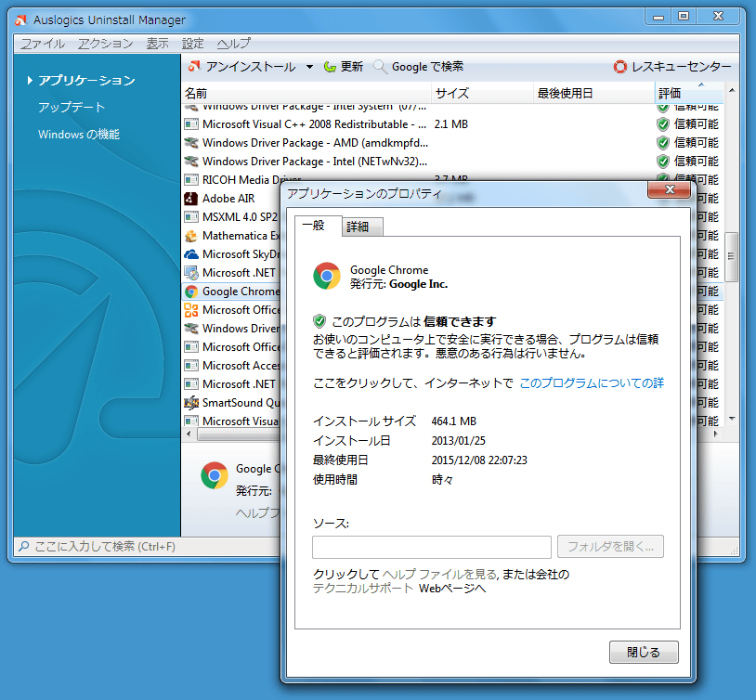The image size is (756, 700).
Task: Open the テクニカルサポート link
Action: [362, 589]
